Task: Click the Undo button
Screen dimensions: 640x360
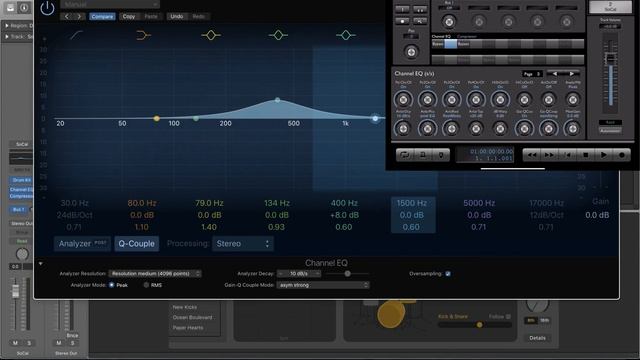Action: 176,16
